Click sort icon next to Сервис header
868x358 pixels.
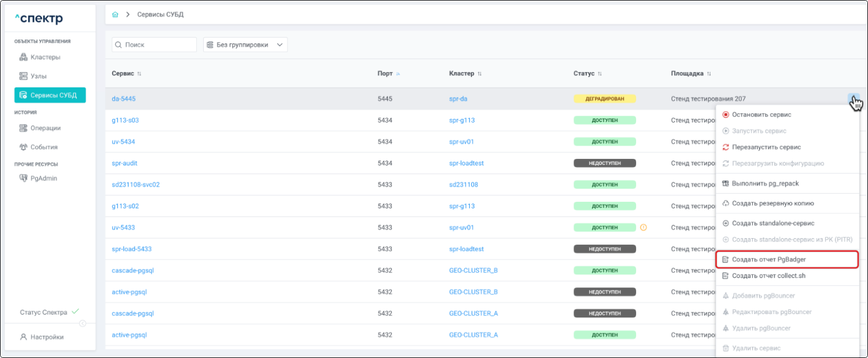click(139, 74)
